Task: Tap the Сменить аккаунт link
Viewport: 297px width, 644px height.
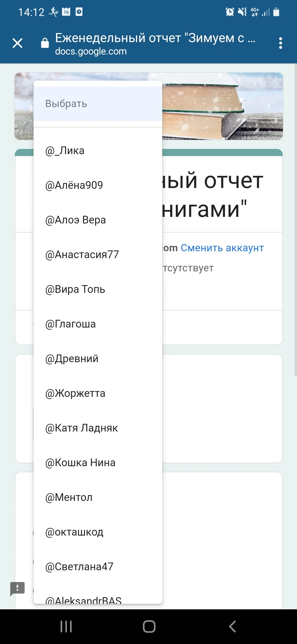Action: point(222,248)
